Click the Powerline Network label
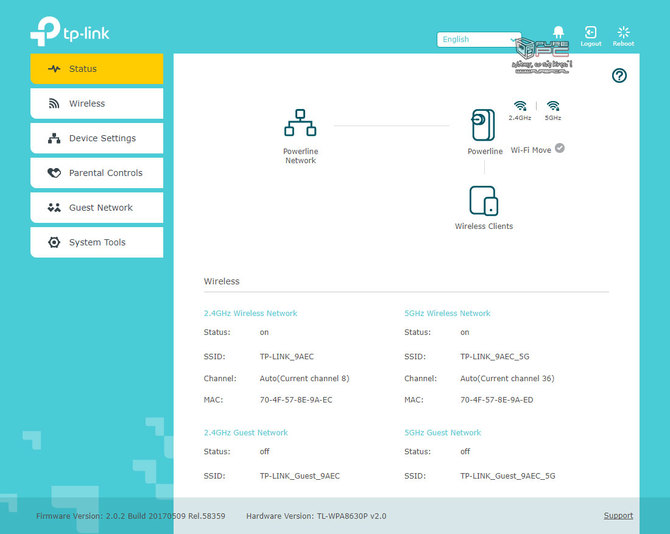The width and height of the screenshot is (670, 534). [300, 156]
